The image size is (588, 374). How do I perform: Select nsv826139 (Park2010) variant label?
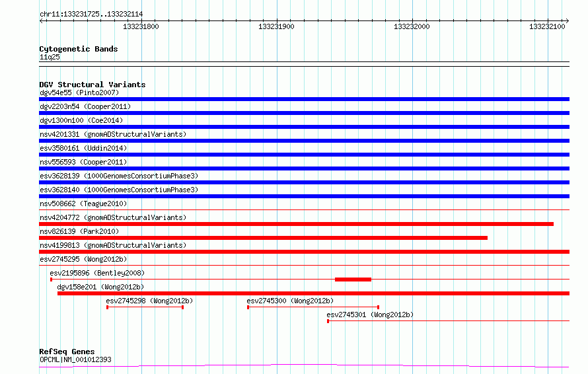click(79, 231)
